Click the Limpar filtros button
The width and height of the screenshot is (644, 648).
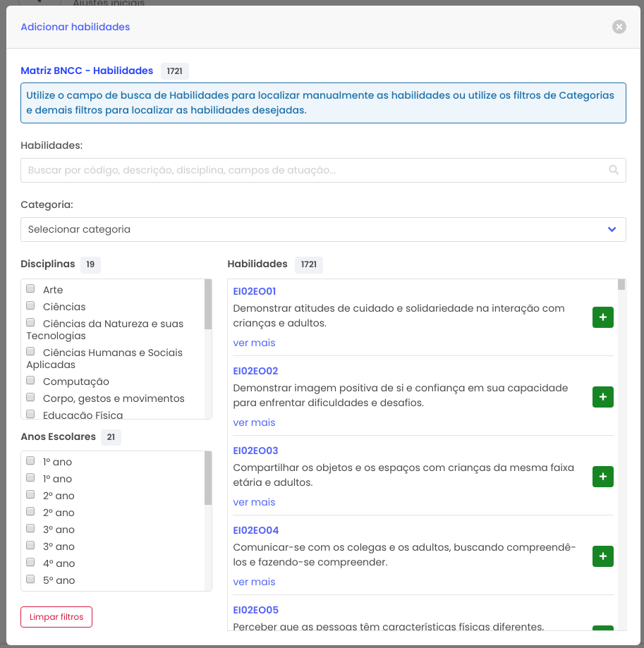(56, 617)
